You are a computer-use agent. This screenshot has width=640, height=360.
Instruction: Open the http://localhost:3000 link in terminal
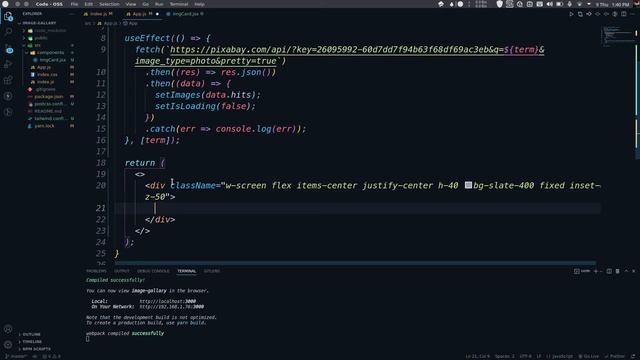click(168, 301)
